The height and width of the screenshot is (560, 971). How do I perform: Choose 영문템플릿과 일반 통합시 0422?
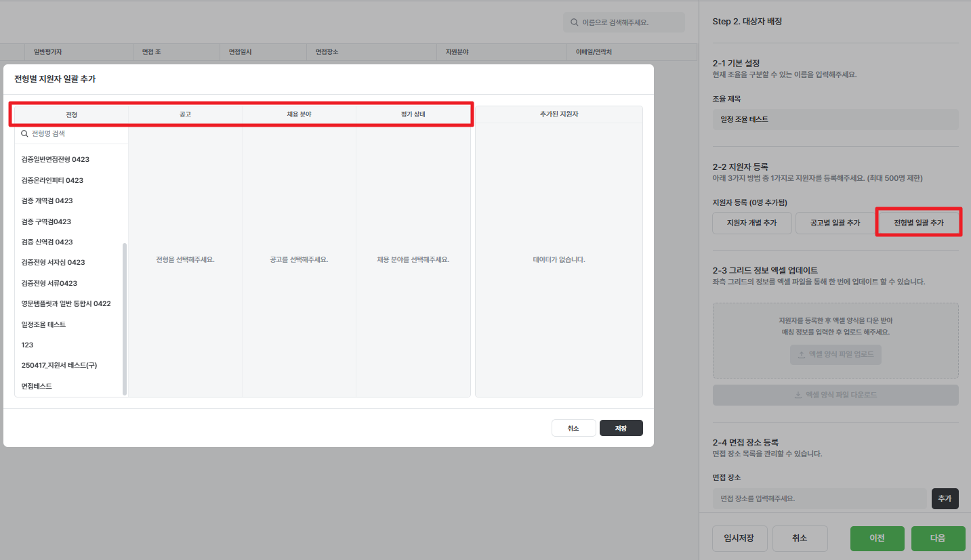tap(66, 304)
